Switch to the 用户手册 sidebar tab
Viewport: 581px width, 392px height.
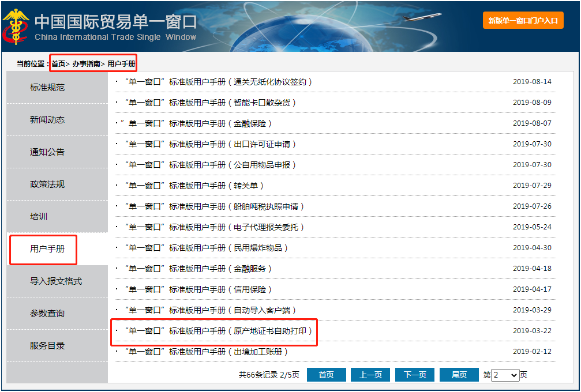click(x=47, y=249)
